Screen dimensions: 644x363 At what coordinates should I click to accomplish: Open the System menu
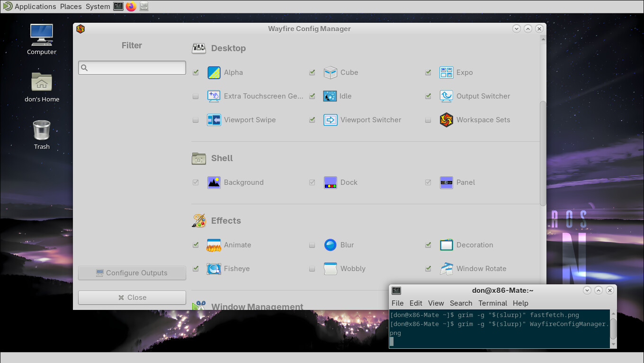(98, 7)
